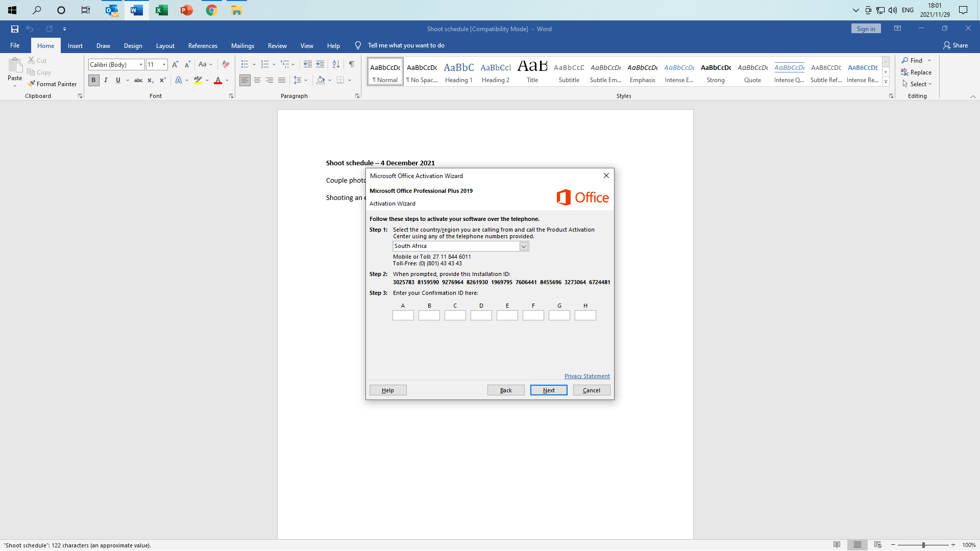Click the Sort paragraph icon

coord(336,64)
